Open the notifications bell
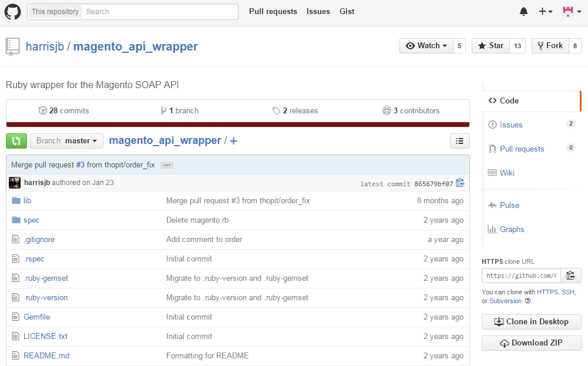588x366 pixels. point(523,12)
